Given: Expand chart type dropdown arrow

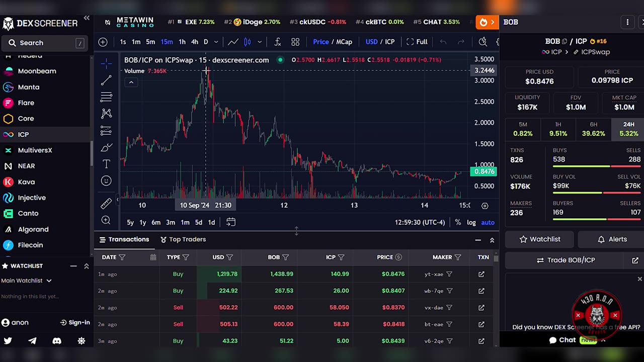Looking at the screenshot, I should click(260, 42).
